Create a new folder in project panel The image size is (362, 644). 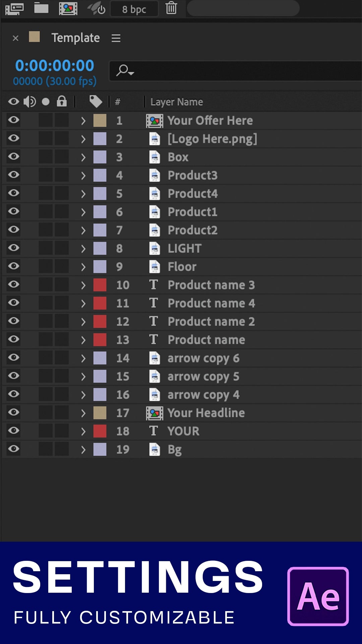[41, 8]
